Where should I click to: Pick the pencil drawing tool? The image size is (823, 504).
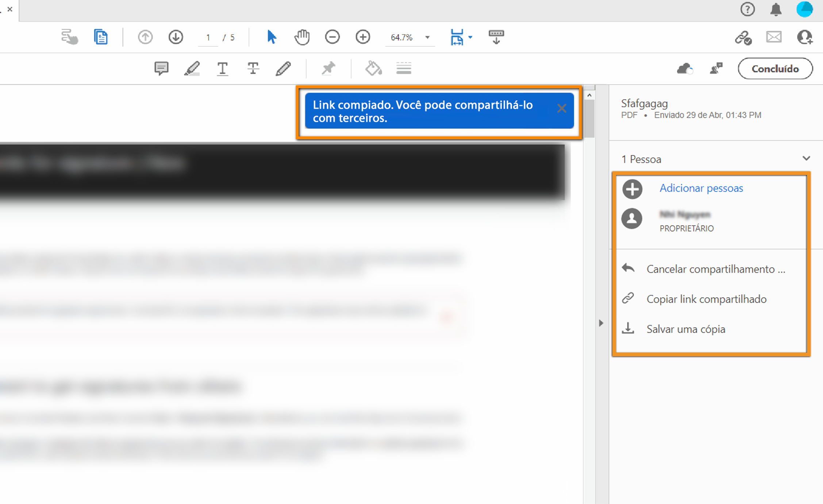point(283,68)
